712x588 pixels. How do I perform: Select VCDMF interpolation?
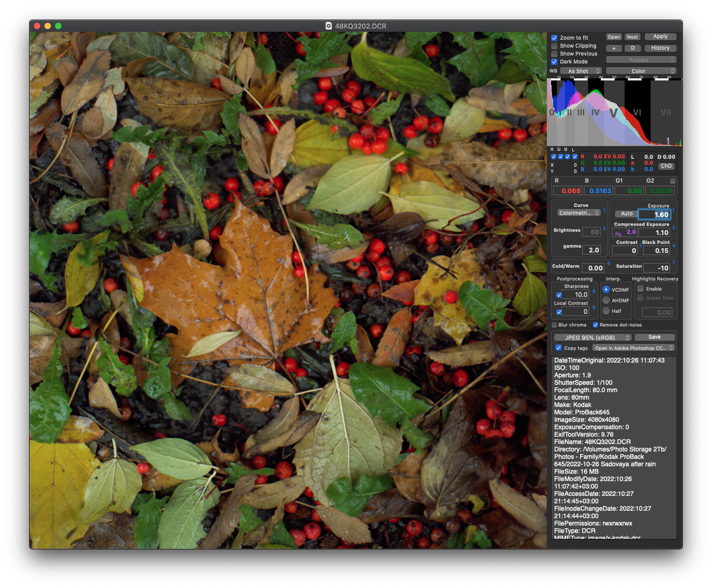(x=606, y=290)
